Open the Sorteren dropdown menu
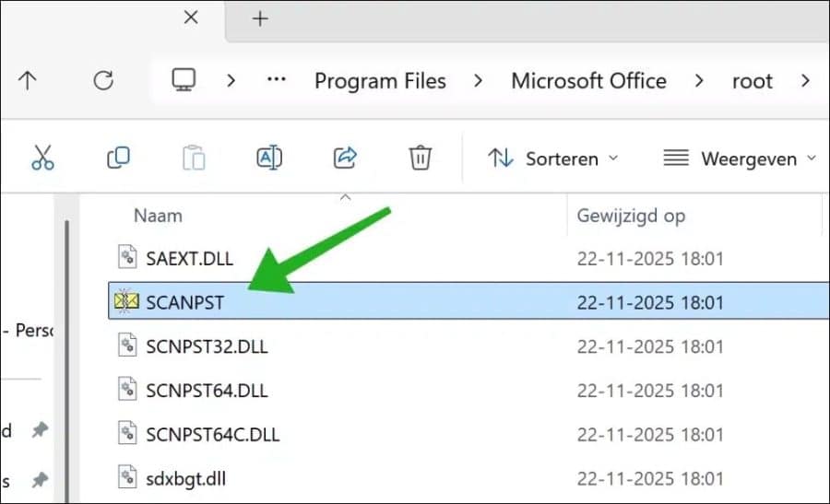The image size is (830, 504). point(552,158)
